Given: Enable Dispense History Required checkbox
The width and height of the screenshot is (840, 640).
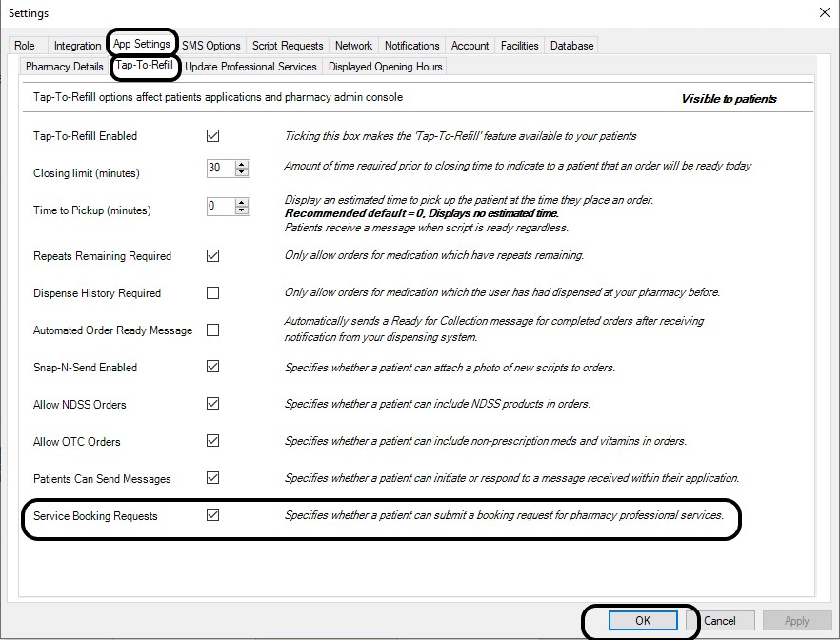Looking at the screenshot, I should (x=212, y=293).
